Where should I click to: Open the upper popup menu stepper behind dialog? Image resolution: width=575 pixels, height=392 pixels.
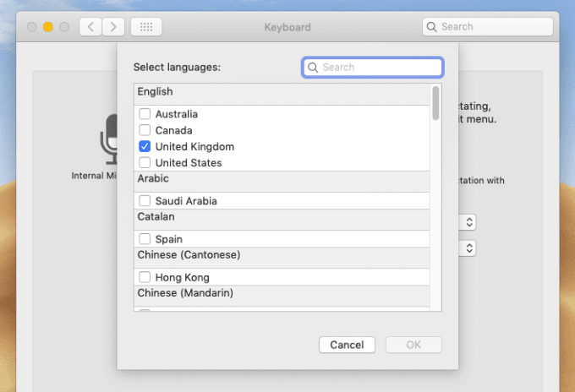469,222
